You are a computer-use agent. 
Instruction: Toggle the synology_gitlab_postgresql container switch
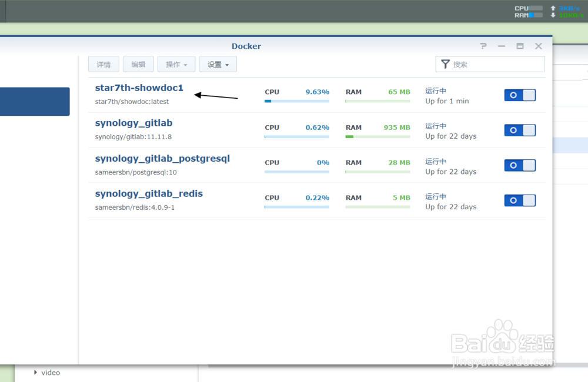click(x=520, y=165)
